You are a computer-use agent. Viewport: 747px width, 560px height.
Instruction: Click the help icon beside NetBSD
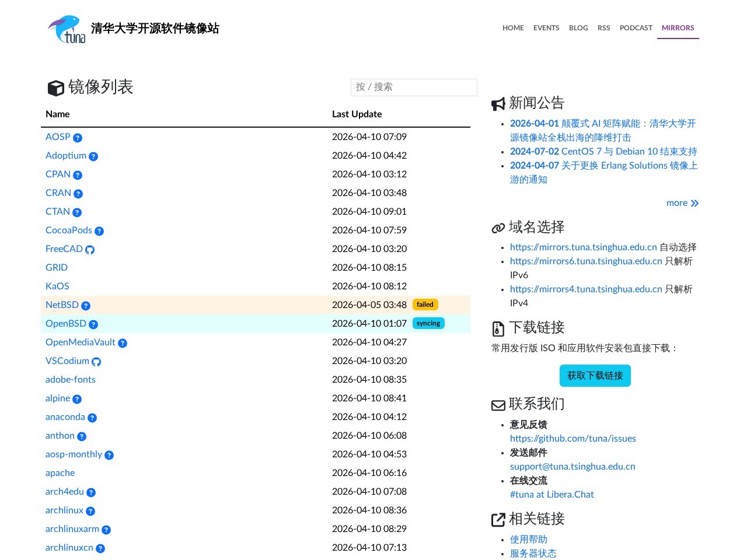click(86, 306)
